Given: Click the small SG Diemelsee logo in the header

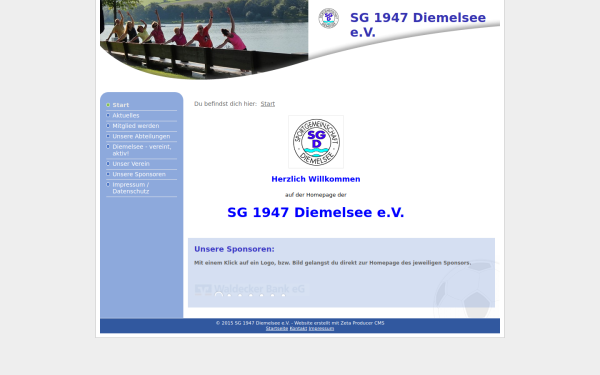Looking at the screenshot, I should point(328,18).
